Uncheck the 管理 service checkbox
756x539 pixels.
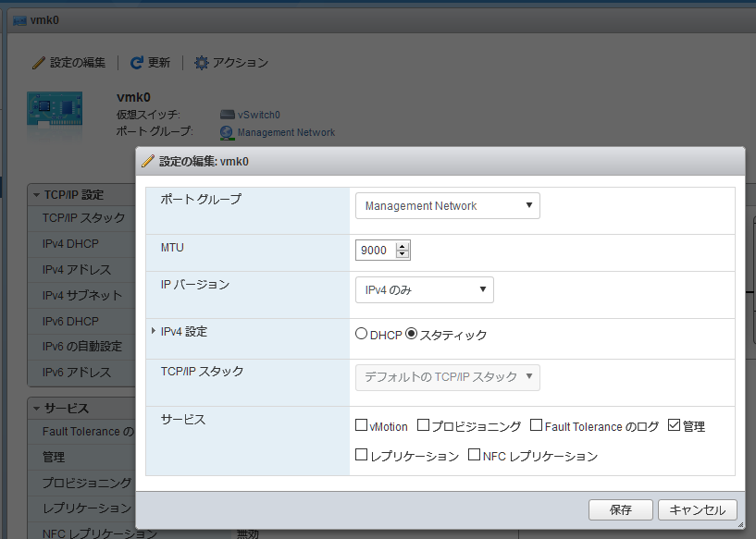pyautogui.click(x=674, y=426)
